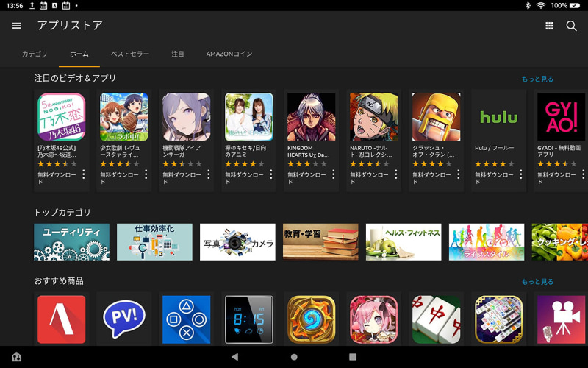Open the 教育・学習 category banner
This screenshot has height=368, width=588.
coord(320,242)
